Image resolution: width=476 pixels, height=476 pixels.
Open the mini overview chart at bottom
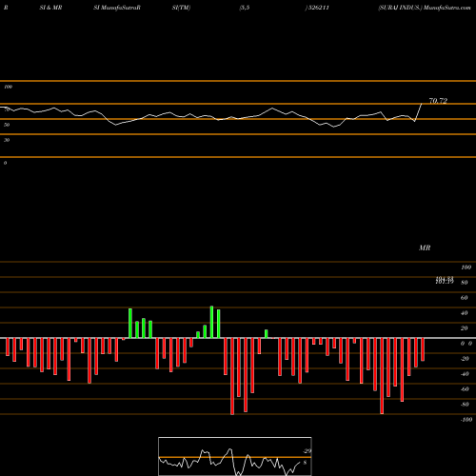235,456
